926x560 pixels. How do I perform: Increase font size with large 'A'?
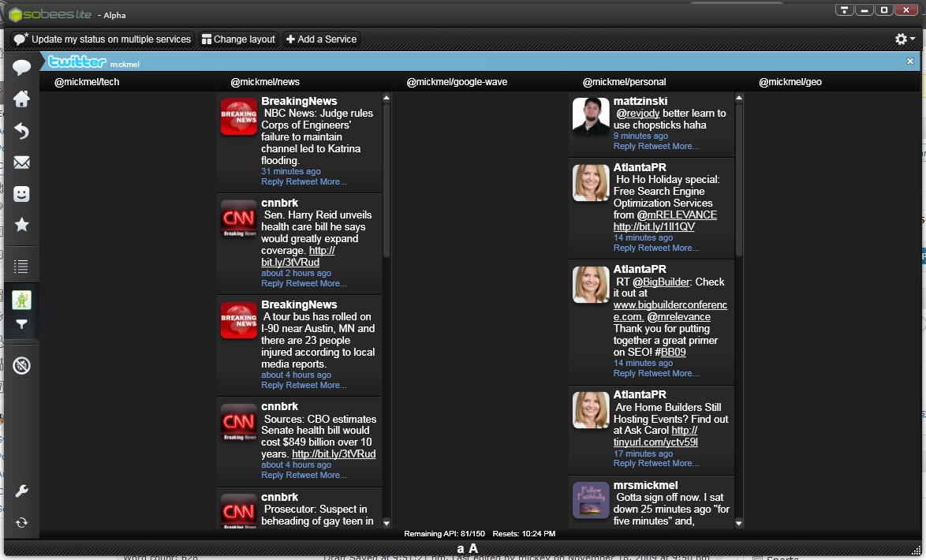(473, 549)
